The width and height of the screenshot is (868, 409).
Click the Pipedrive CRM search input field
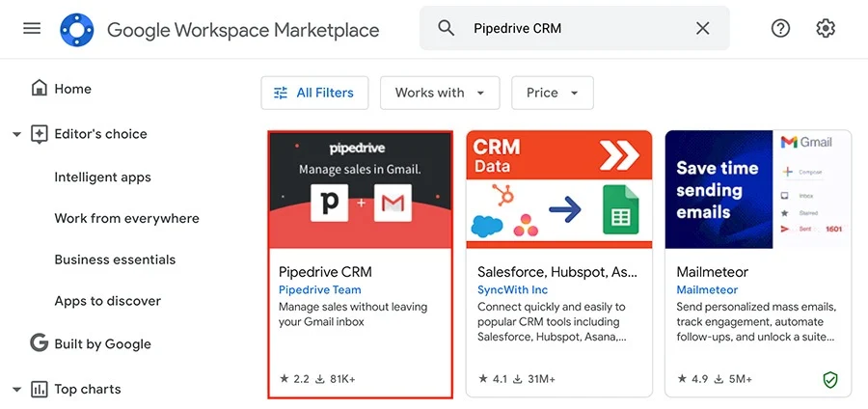575,28
